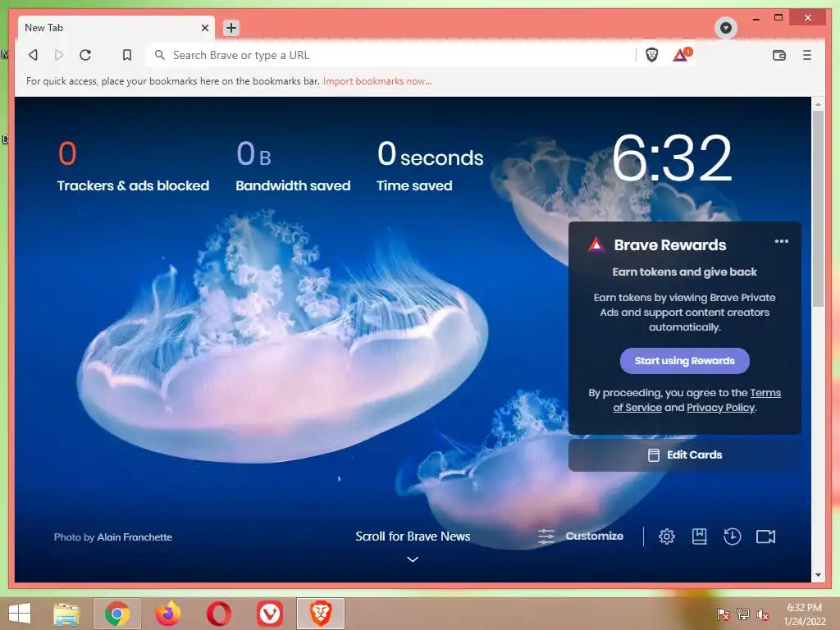
Task: Open the Windows Start menu
Action: pyautogui.click(x=20, y=614)
